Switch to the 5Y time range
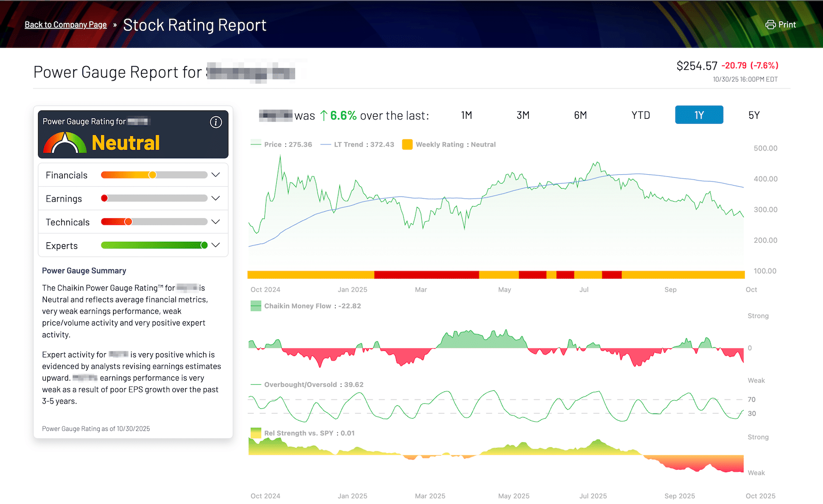 tap(754, 115)
